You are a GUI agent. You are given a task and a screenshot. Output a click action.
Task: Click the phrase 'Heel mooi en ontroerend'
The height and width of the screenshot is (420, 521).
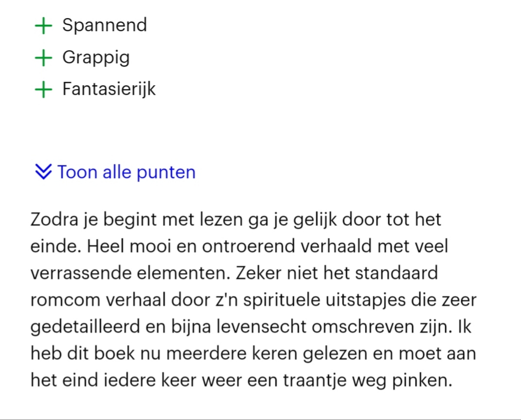pyautogui.click(x=191, y=246)
